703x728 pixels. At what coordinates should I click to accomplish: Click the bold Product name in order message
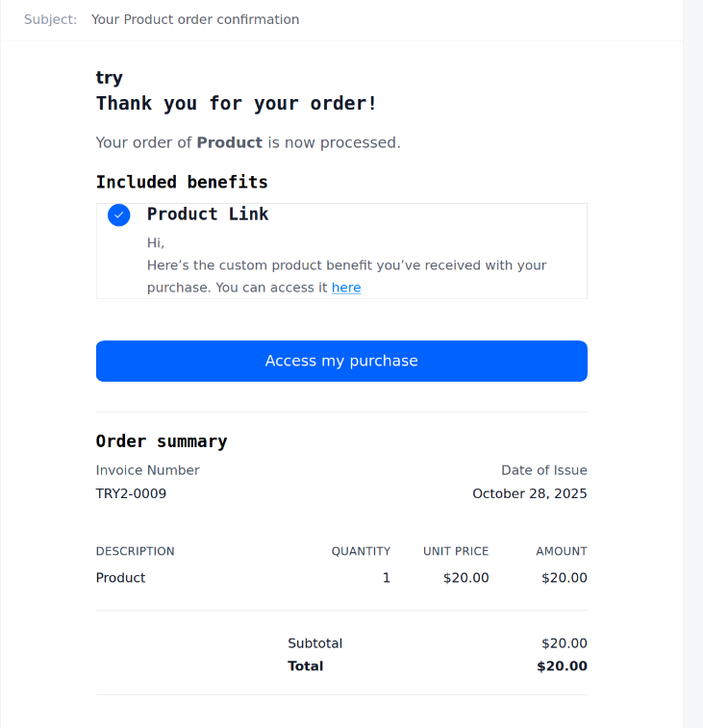(230, 142)
